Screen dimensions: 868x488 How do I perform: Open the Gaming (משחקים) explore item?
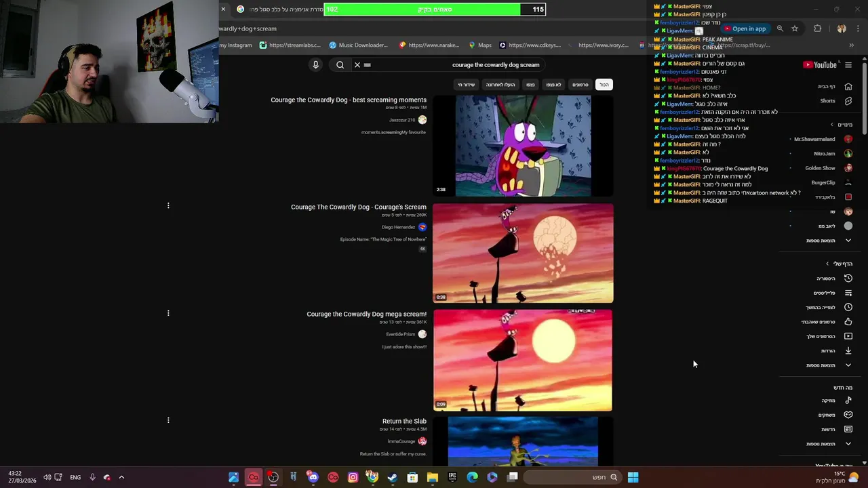834,415
